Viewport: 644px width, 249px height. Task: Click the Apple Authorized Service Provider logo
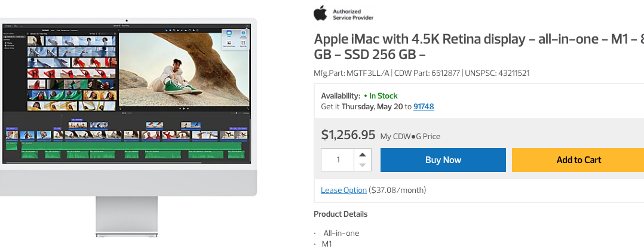[344, 13]
